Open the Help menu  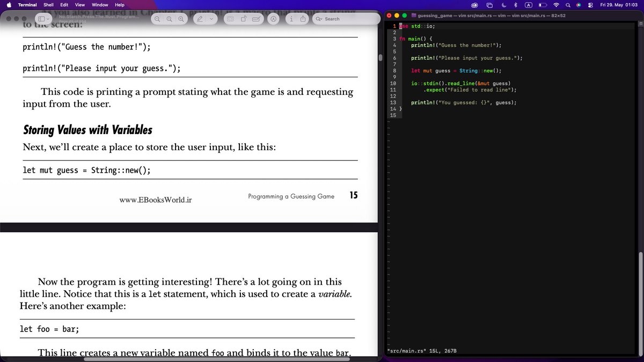click(120, 4)
